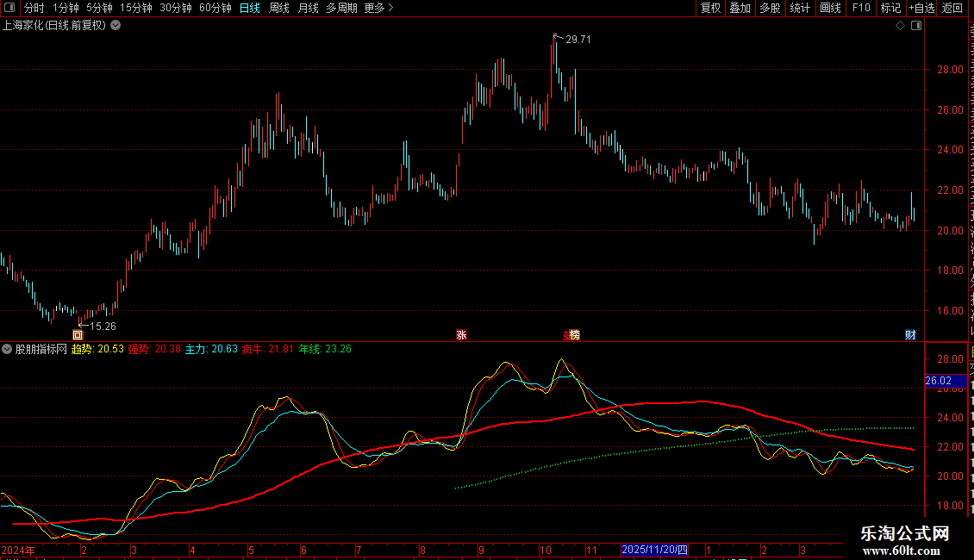
Task: Switch to 分时 intraday view
Action: (x=34, y=8)
